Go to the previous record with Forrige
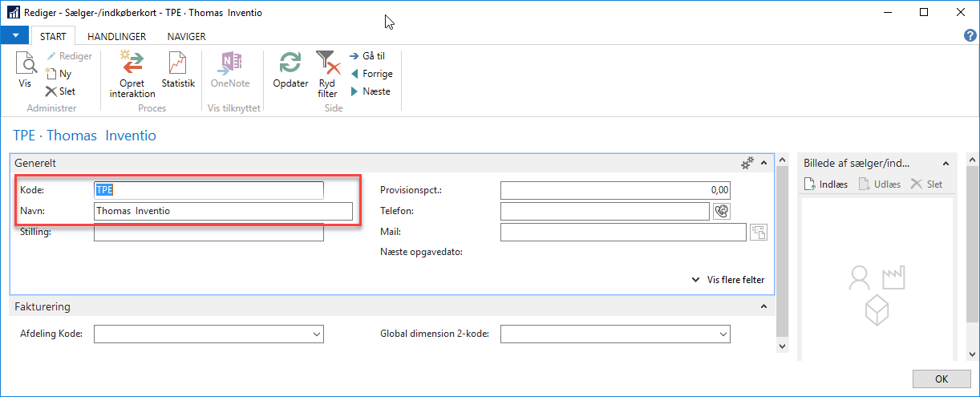This screenshot has width=980, height=397. (x=371, y=74)
